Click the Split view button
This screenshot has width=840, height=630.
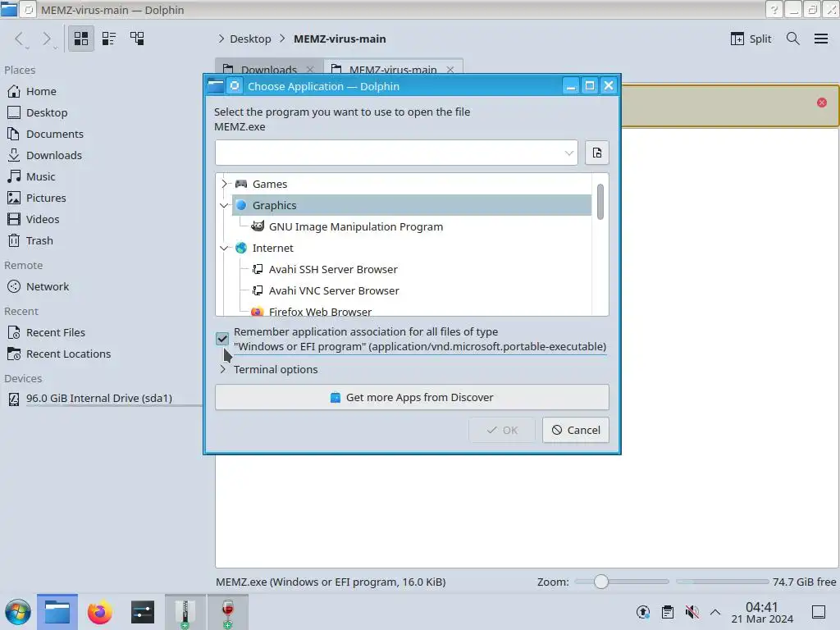click(751, 39)
